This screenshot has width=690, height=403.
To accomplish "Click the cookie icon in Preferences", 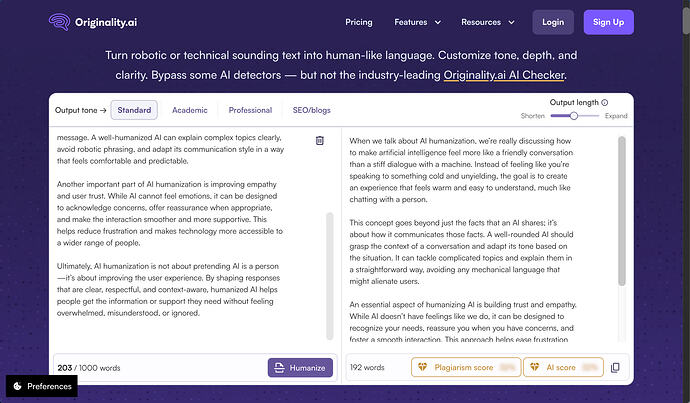I will tap(18, 386).
